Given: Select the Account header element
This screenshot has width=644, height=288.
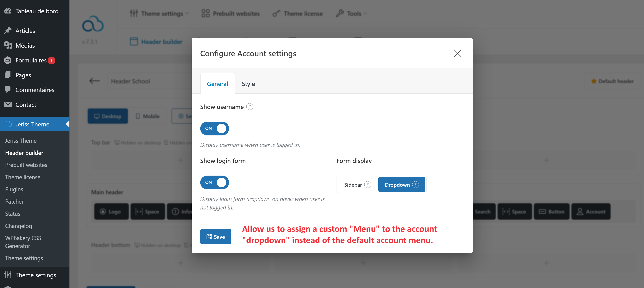Looking at the screenshot, I should (591, 212).
